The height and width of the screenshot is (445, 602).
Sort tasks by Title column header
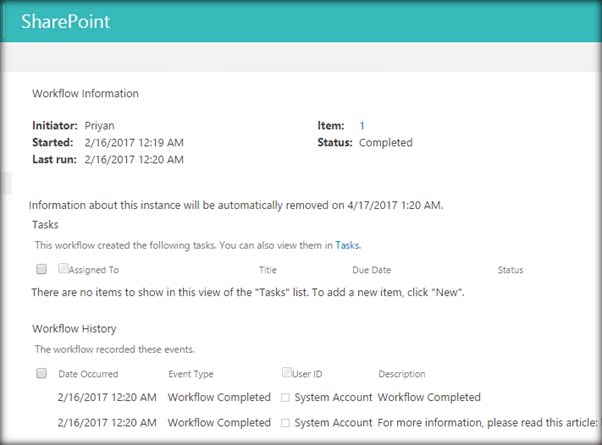pyautogui.click(x=267, y=270)
